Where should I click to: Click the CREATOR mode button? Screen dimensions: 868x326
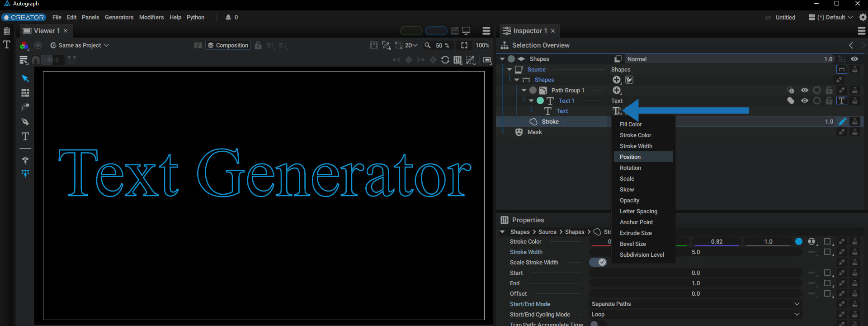point(24,17)
